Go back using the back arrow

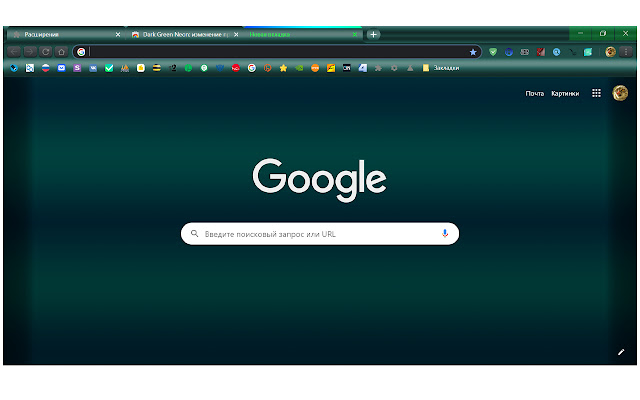14,52
